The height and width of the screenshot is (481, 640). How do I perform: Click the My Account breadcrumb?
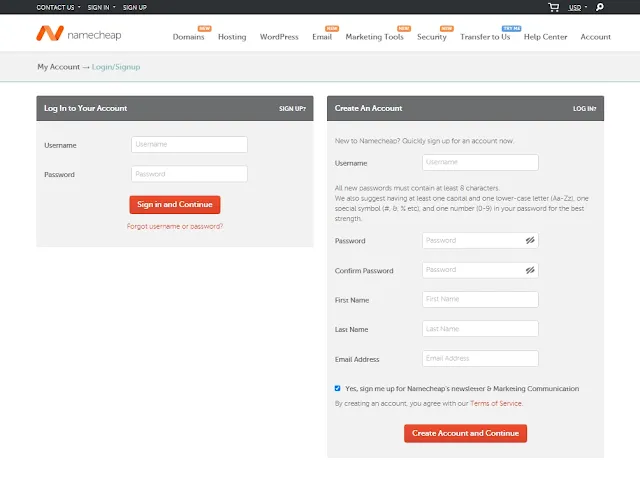pos(58,67)
